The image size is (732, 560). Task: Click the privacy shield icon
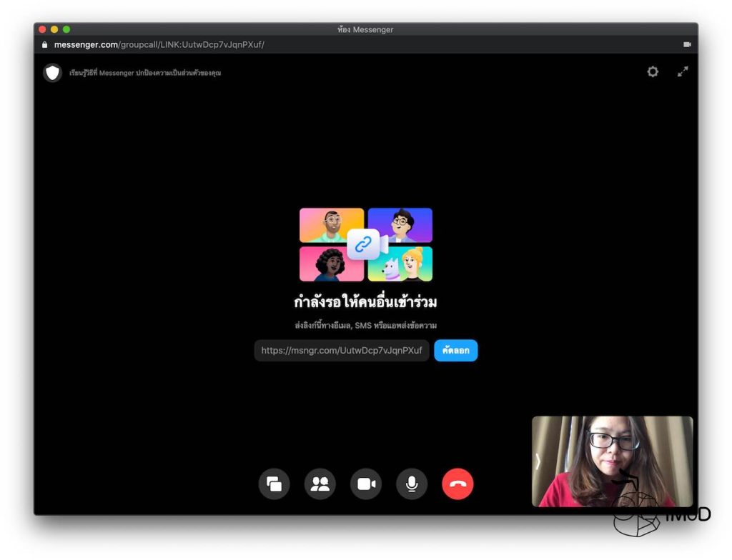pos(52,73)
